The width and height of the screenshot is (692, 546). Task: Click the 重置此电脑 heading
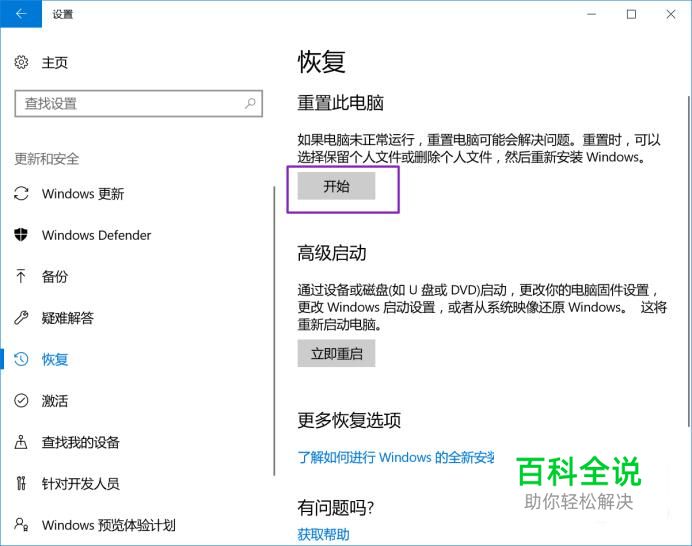340,102
